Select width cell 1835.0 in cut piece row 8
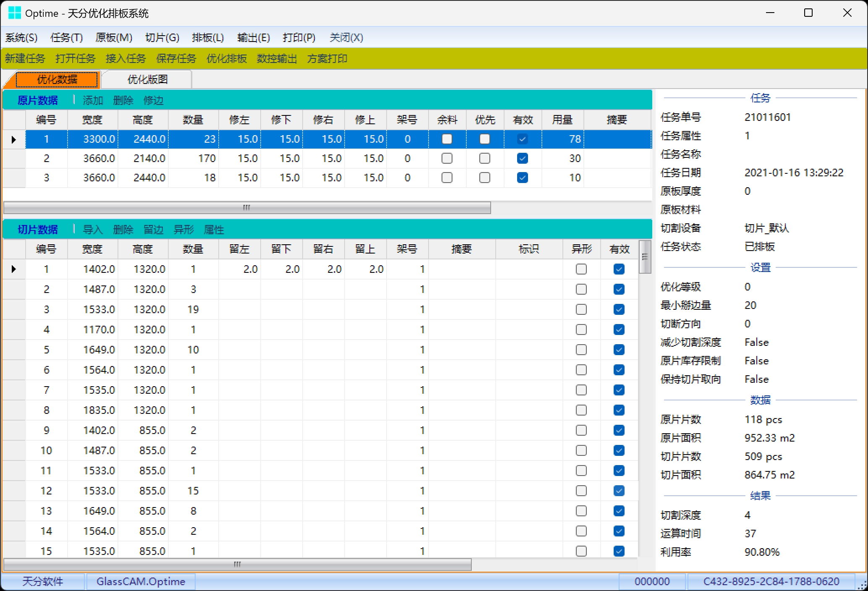 coord(93,410)
